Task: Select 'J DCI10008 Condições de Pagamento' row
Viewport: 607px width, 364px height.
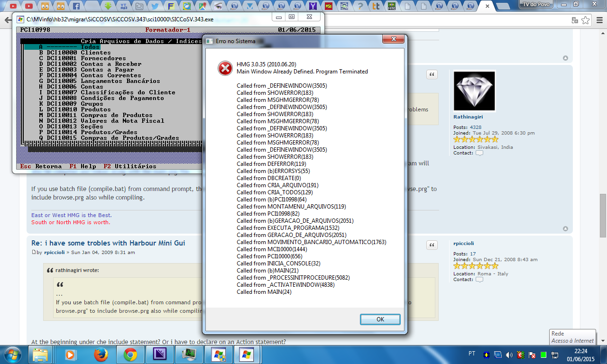Action: [101, 98]
